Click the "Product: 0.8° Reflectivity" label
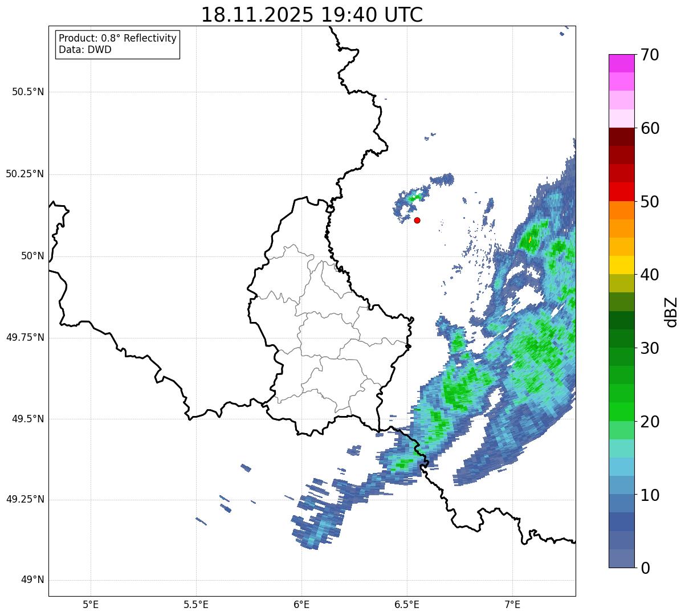This screenshot has height=616, width=685. click(x=118, y=38)
